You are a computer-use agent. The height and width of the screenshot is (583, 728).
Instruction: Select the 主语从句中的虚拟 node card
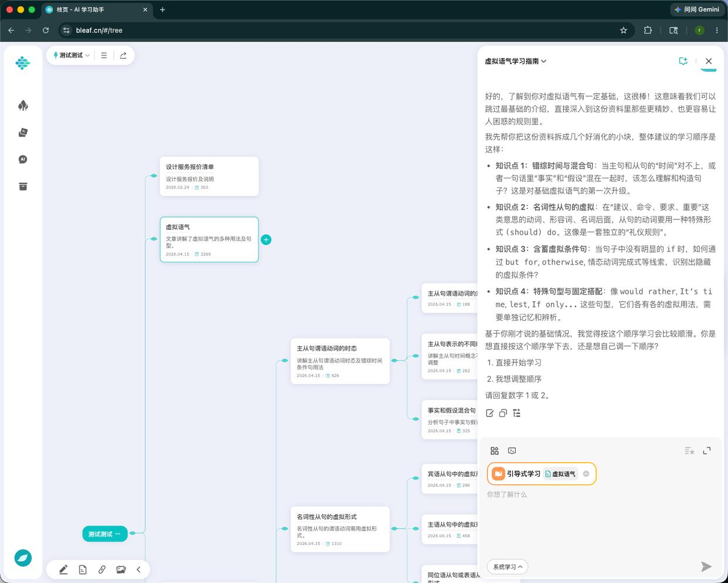pyautogui.click(x=450, y=530)
